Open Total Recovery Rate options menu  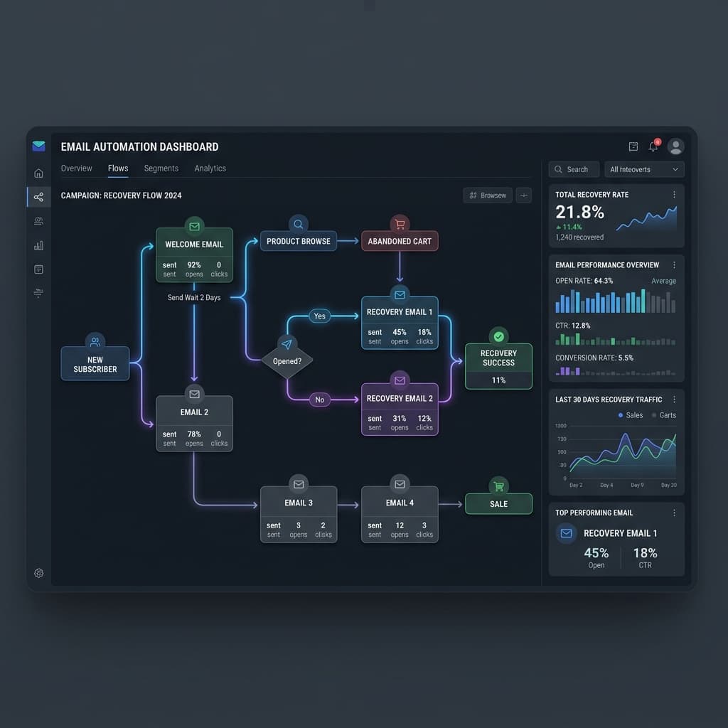click(674, 195)
